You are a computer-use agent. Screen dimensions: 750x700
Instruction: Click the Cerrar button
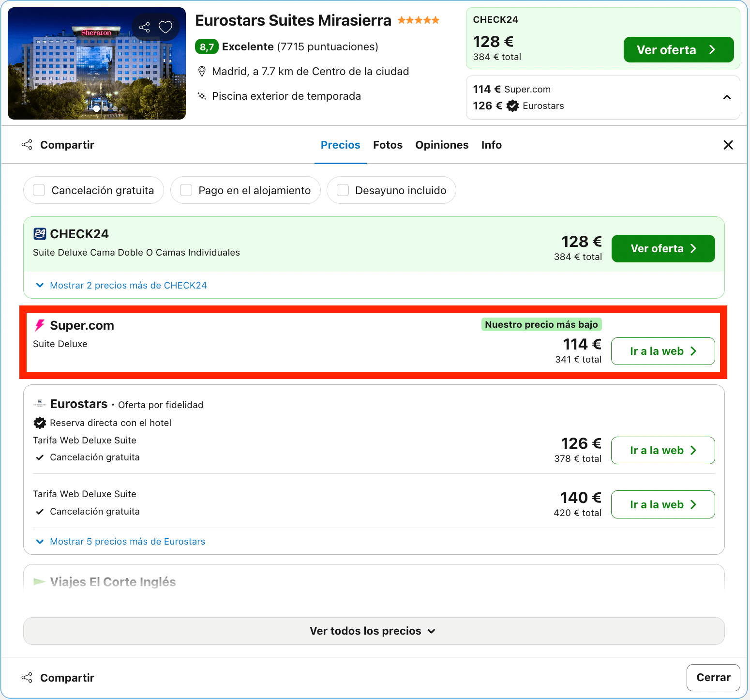(x=713, y=678)
